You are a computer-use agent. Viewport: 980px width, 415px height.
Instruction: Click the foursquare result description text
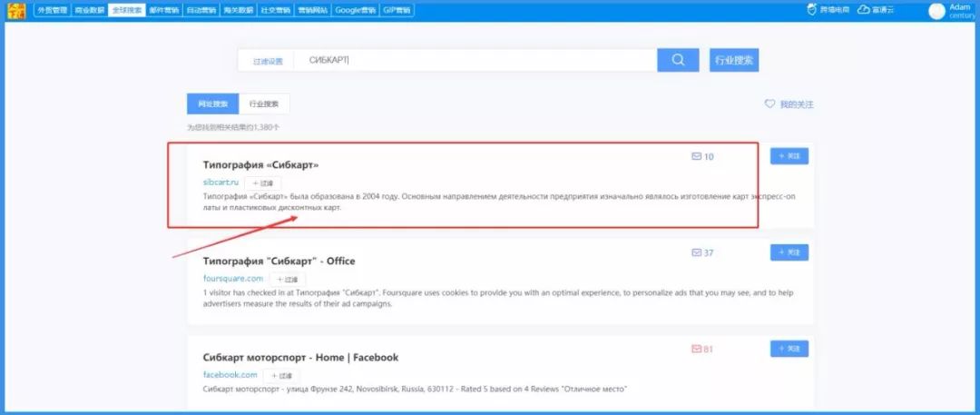coord(499,298)
